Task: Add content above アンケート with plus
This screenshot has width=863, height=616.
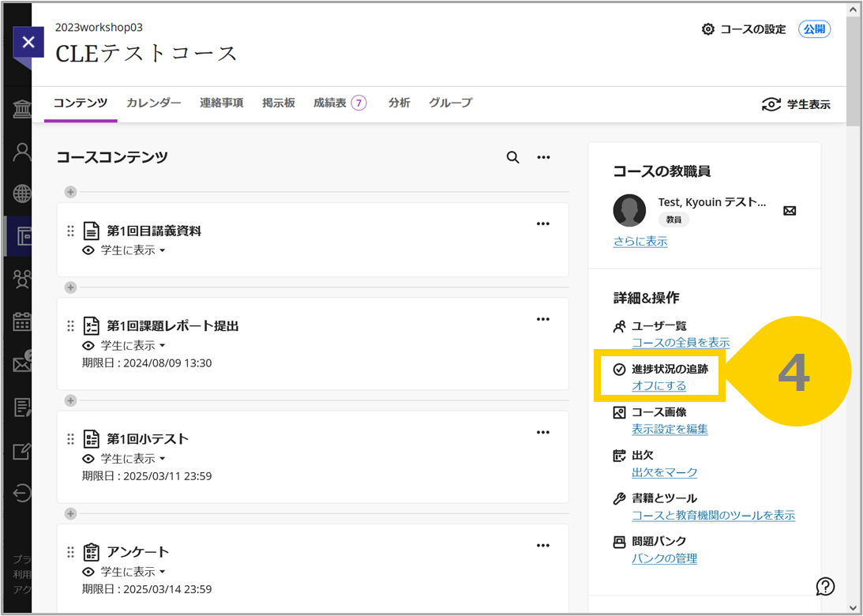Action: 70,513
